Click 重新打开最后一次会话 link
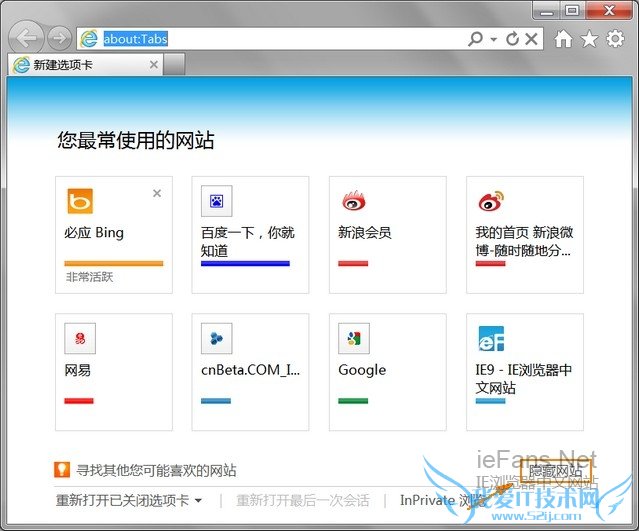 coord(303,500)
